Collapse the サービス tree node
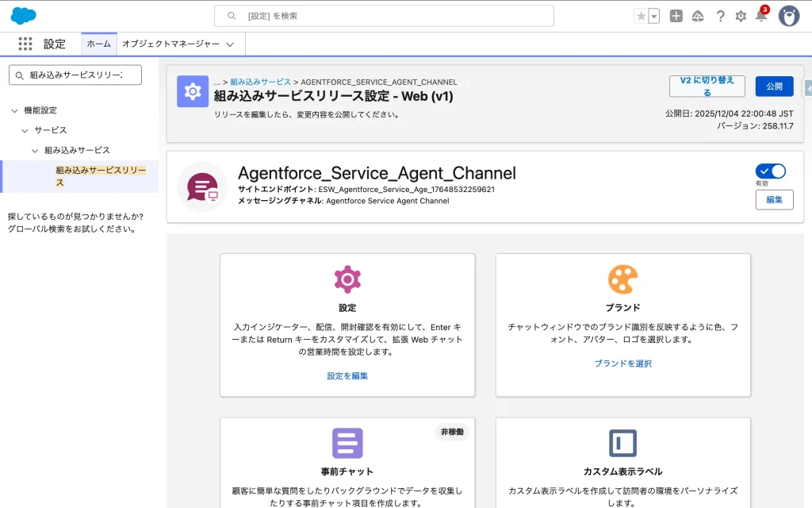This screenshot has width=812, height=508. 25,130
